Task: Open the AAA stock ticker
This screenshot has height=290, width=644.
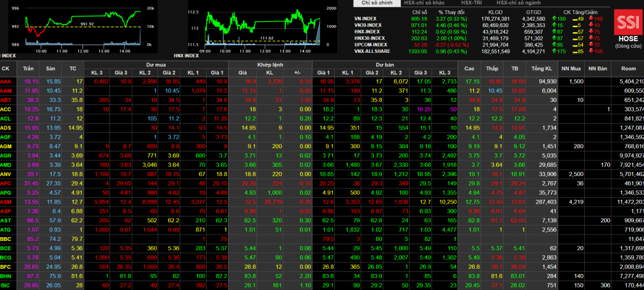Action: [x=6, y=81]
